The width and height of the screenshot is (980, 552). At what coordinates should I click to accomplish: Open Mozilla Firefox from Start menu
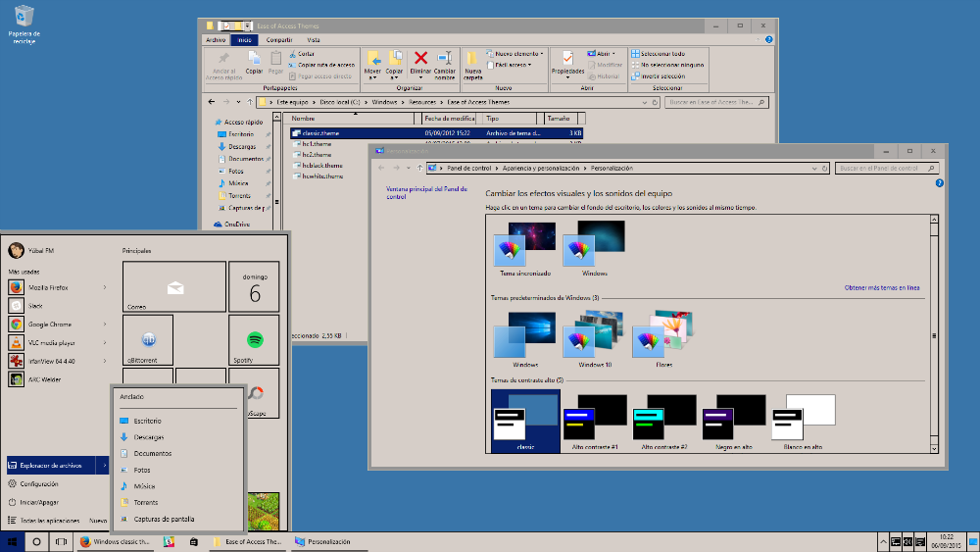point(58,287)
